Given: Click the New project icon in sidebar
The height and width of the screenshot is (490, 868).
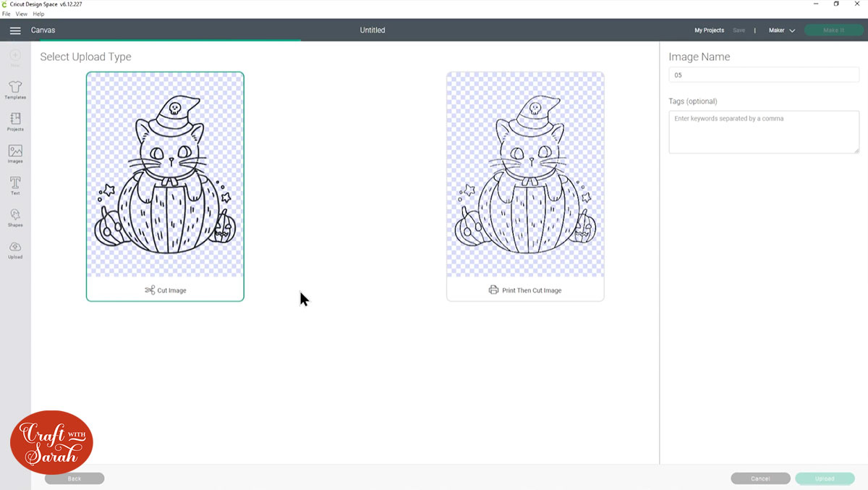Looking at the screenshot, I should tap(15, 58).
